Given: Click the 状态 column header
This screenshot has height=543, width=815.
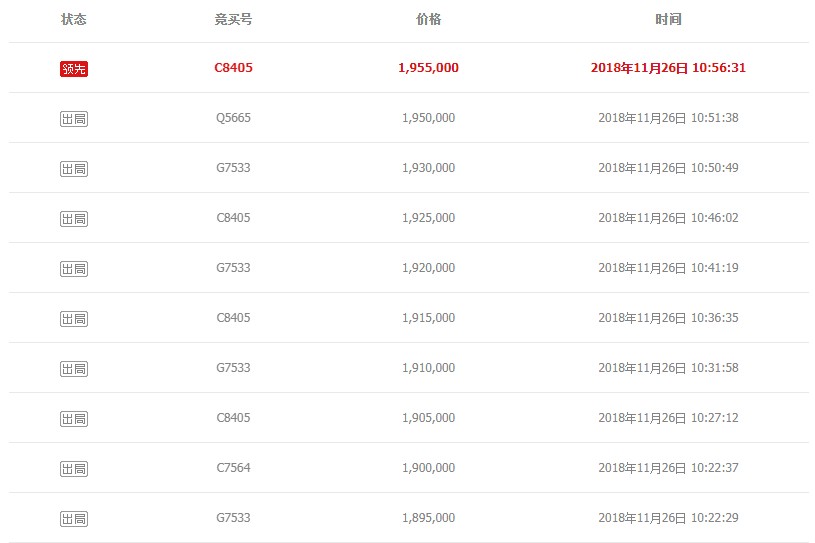Looking at the screenshot, I should click(74, 20).
